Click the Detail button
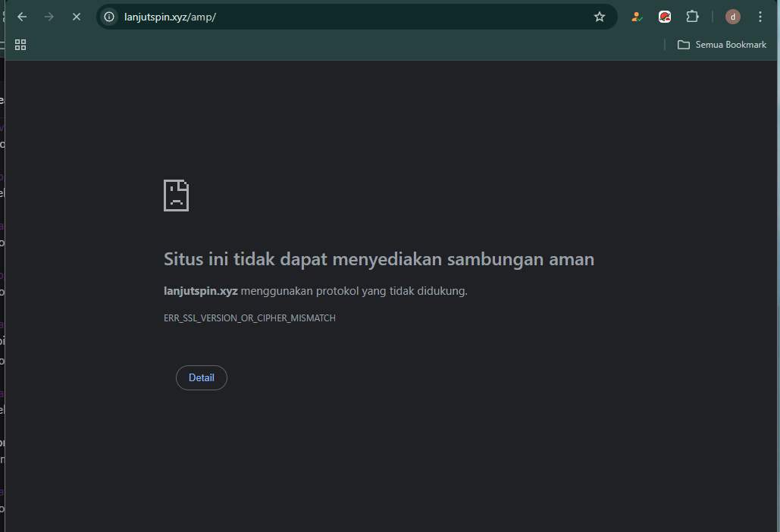This screenshot has width=780, height=532. (x=202, y=378)
